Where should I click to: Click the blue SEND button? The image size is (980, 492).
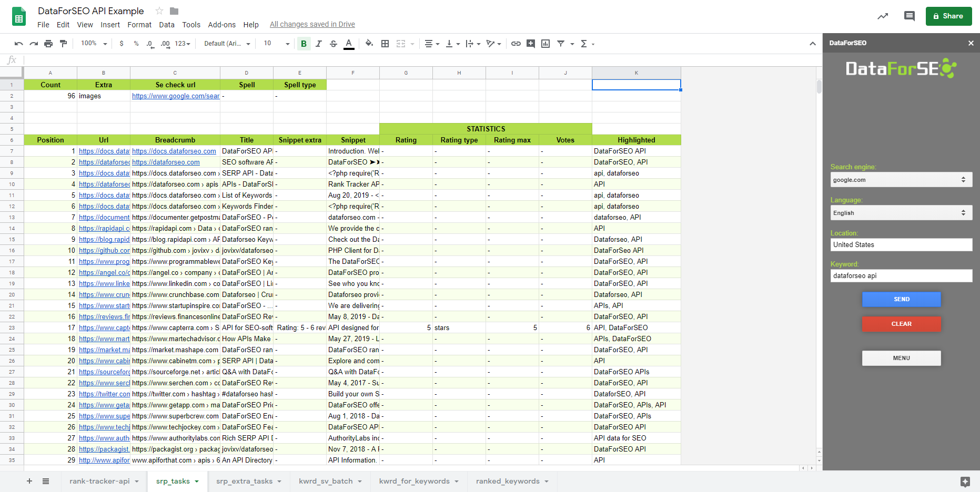click(901, 299)
